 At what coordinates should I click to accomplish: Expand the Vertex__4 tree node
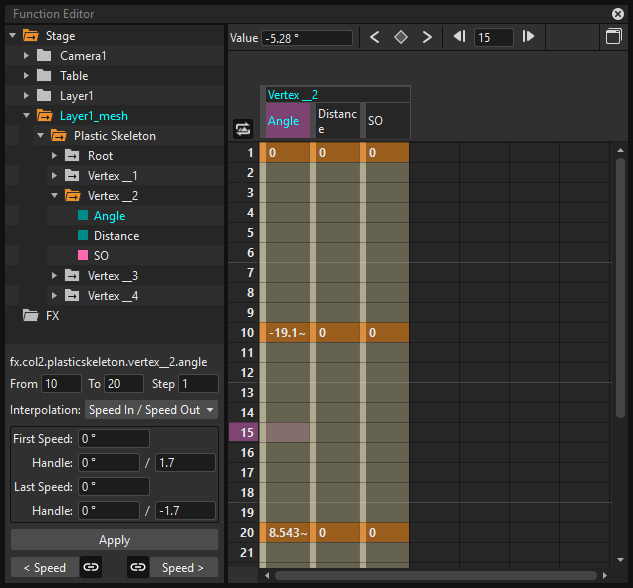click(x=54, y=296)
